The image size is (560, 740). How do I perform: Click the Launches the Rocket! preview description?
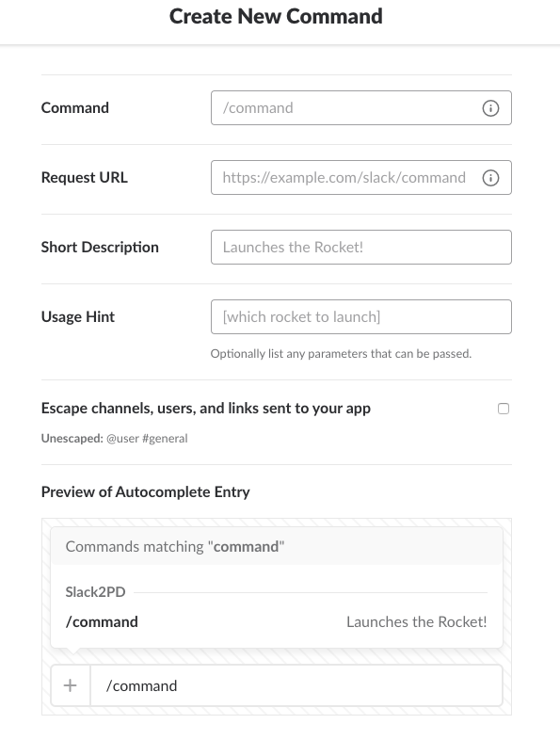coord(417,621)
